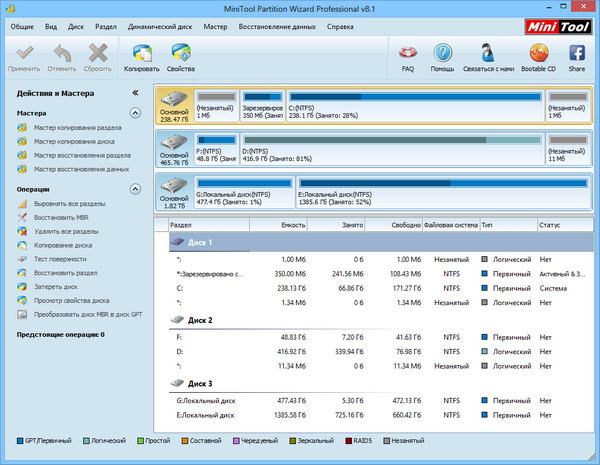
Task: Select the D: row in partition list
Action: click(381, 352)
